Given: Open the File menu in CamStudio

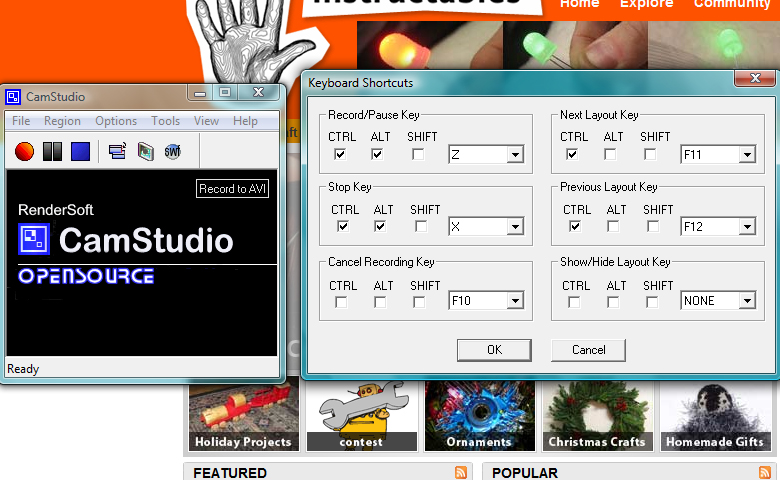Looking at the screenshot, I should tap(21, 121).
